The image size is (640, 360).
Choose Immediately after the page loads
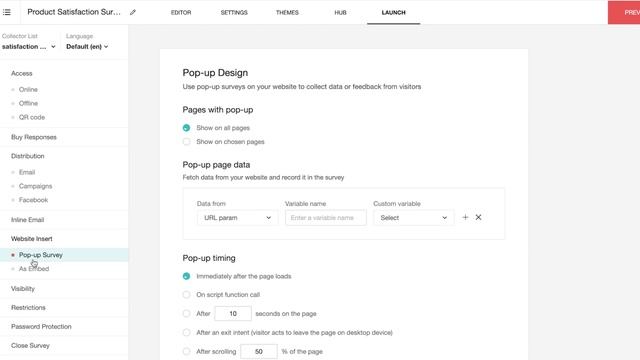(187, 276)
